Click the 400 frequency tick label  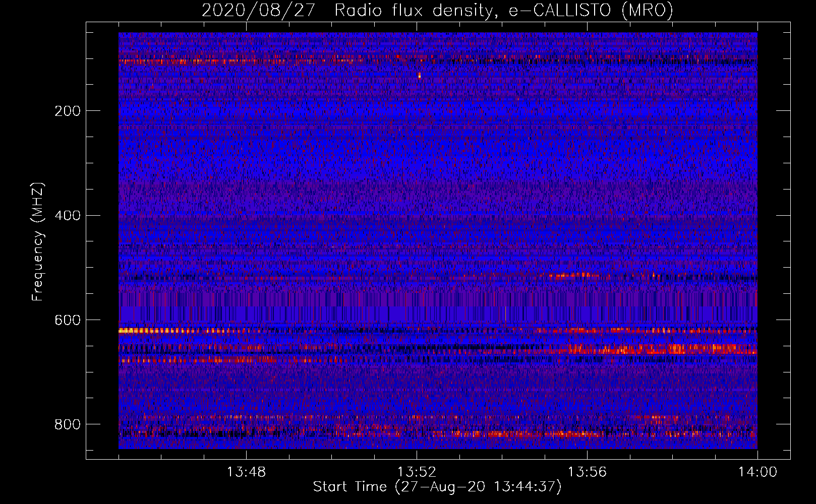68,216
